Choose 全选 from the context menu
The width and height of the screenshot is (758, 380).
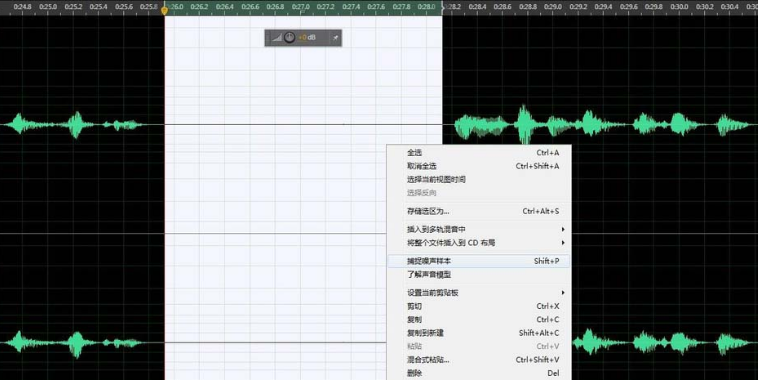479,153
